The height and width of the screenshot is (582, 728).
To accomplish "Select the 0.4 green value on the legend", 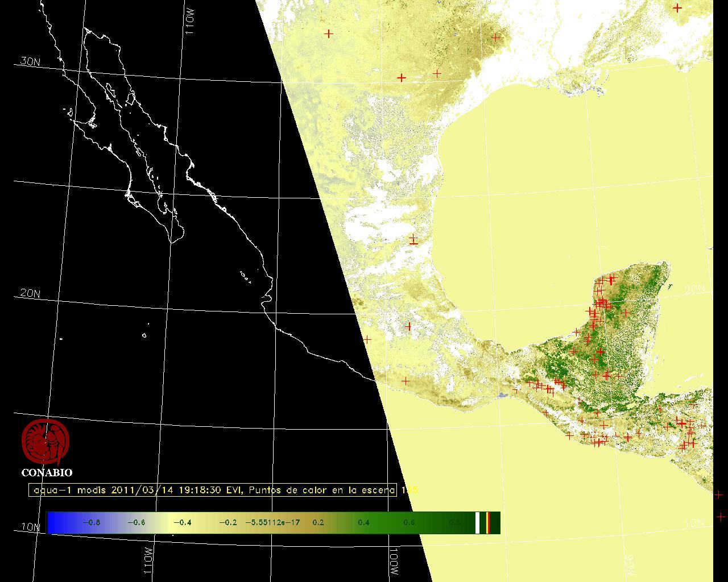I will pyautogui.click(x=363, y=523).
